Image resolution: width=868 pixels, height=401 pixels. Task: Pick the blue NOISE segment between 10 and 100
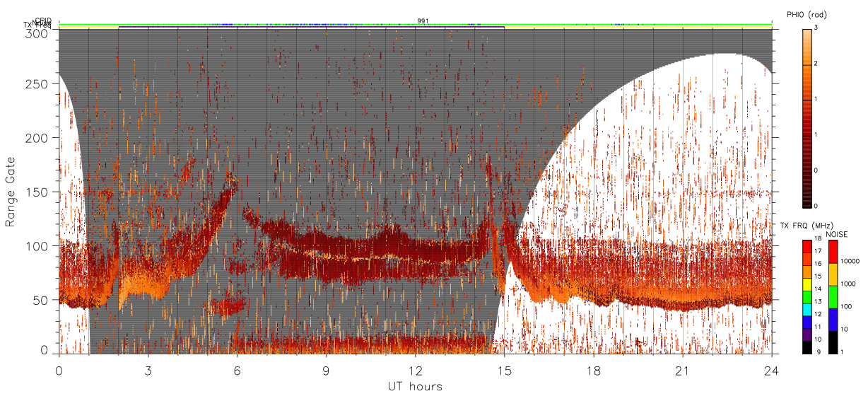coord(835,320)
